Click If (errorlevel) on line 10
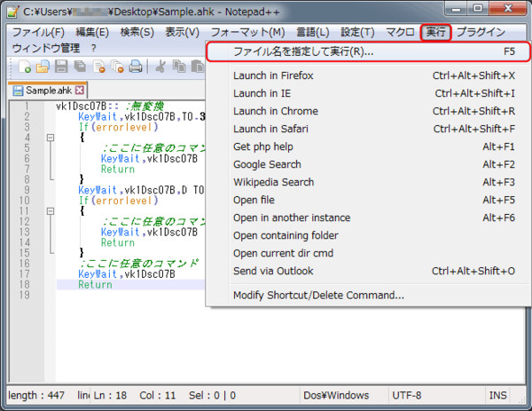Viewport: 532px width, 411px height. coord(119,201)
